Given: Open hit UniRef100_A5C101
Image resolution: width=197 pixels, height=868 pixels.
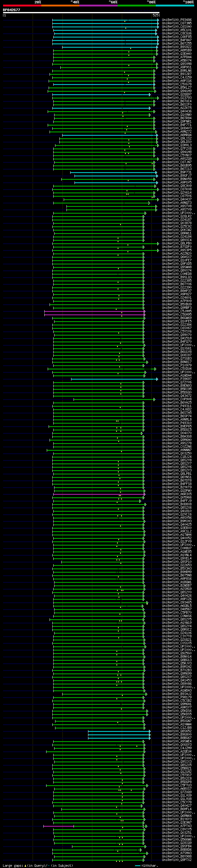Looking at the screenshot, I should (177, 30).
